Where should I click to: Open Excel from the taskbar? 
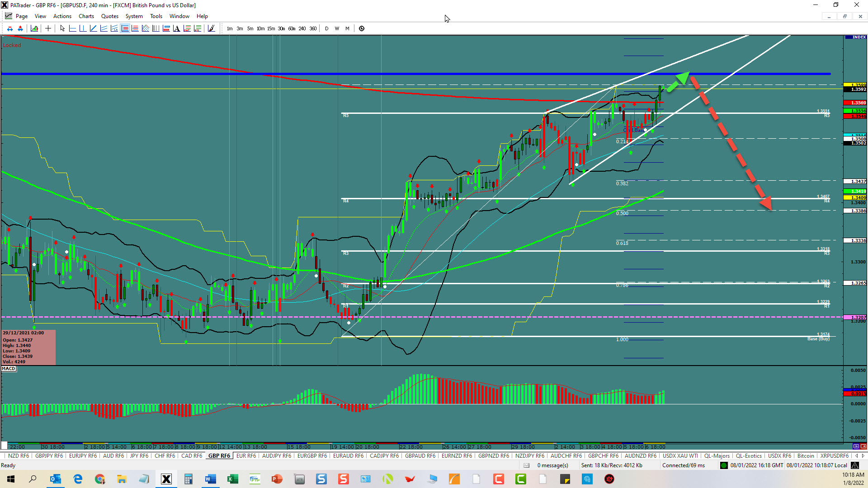tap(233, 479)
